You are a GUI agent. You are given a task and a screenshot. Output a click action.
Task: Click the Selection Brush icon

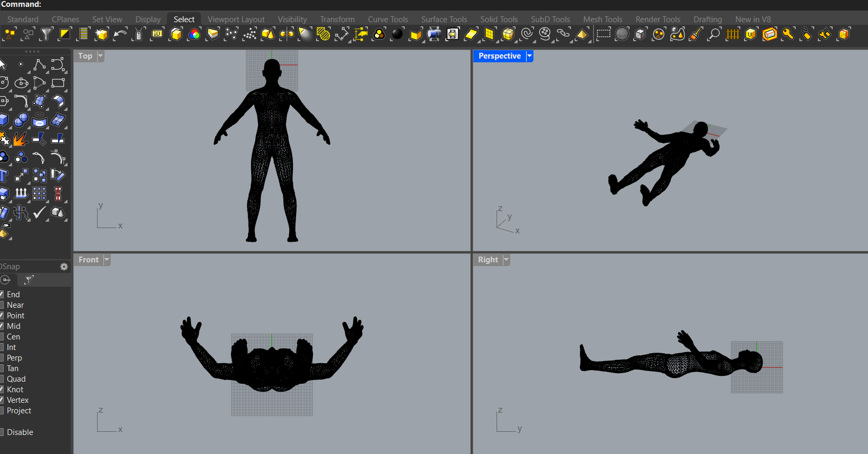pyautogui.click(x=696, y=34)
